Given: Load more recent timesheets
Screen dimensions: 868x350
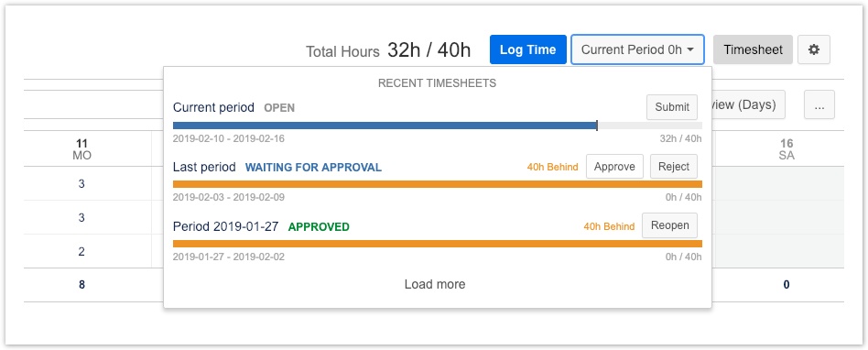Looking at the screenshot, I should click(x=435, y=285).
